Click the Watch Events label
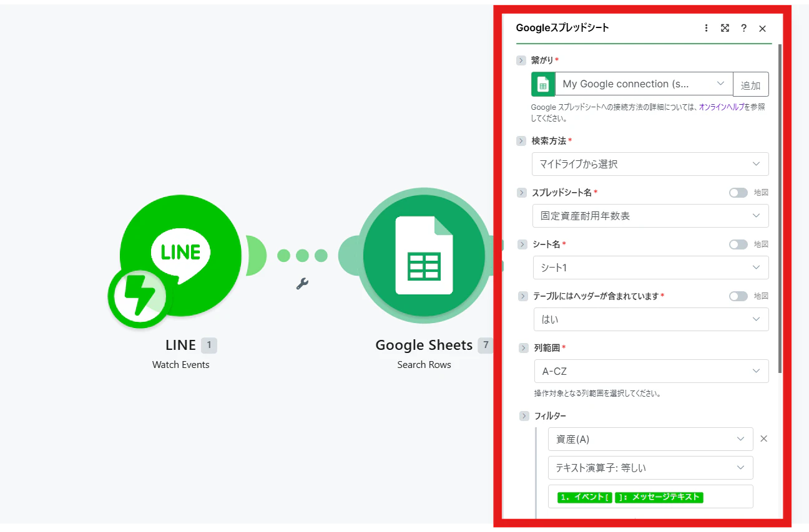This screenshot has height=532, width=809. click(x=181, y=365)
